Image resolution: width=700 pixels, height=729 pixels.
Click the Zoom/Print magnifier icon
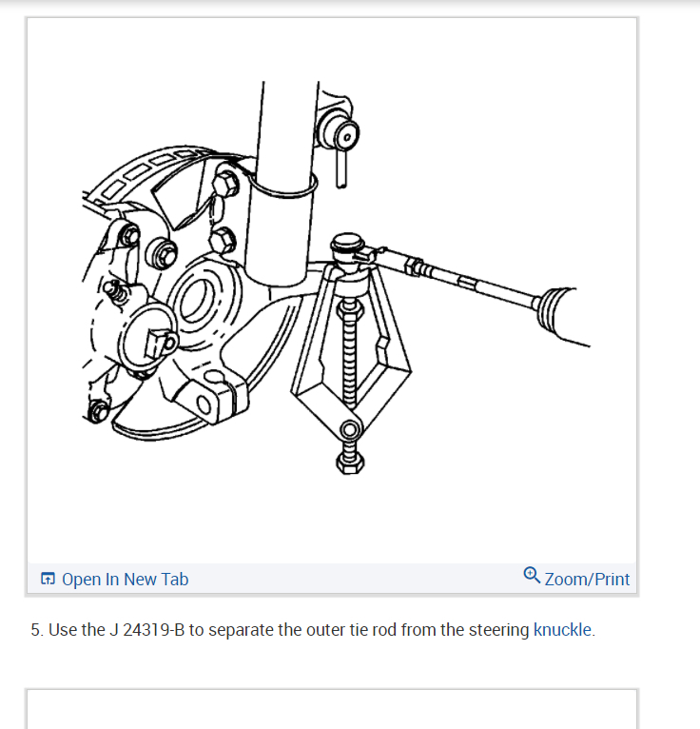[x=532, y=575]
